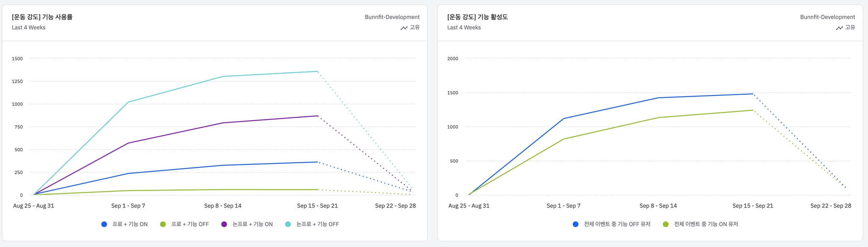Click Sep 8 - Sep 14 axis label, left chart
The height and width of the screenshot is (247, 868).
(x=223, y=206)
